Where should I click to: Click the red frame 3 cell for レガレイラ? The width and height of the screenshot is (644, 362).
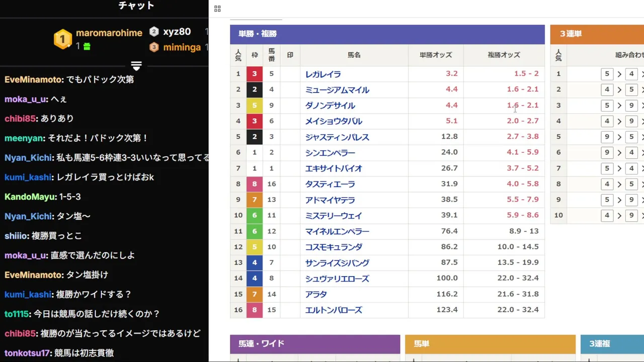click(255, 74)
